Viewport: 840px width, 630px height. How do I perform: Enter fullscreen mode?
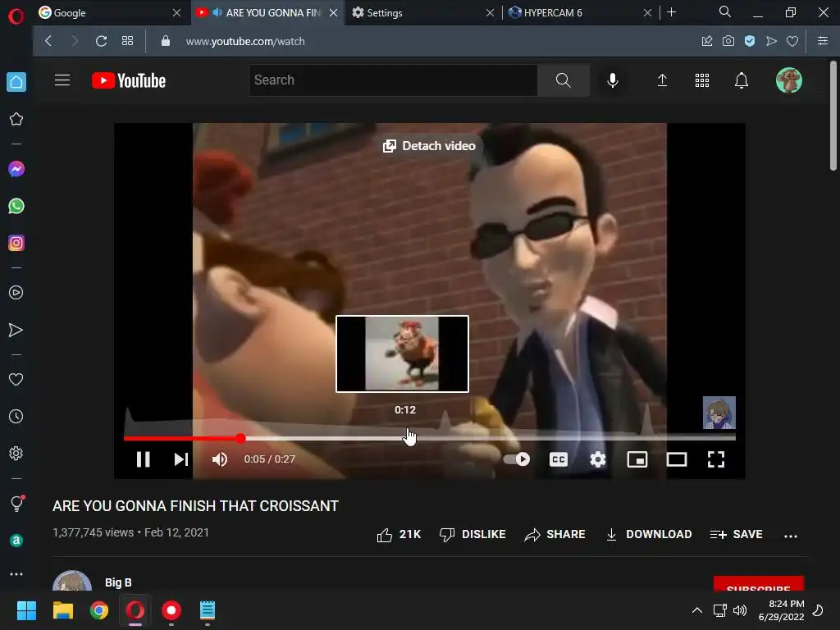pyautogui.click(x=716, y=459)
